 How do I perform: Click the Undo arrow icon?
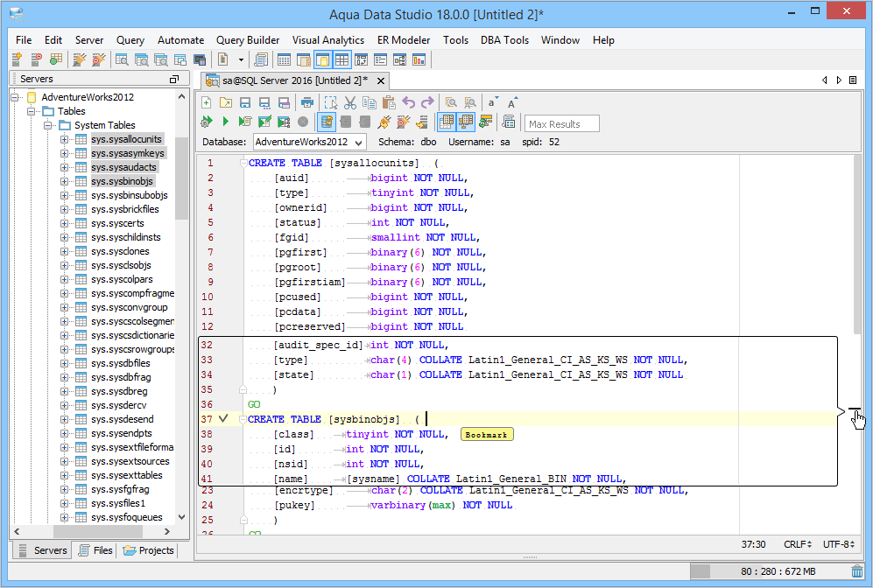tap(408, 102)
